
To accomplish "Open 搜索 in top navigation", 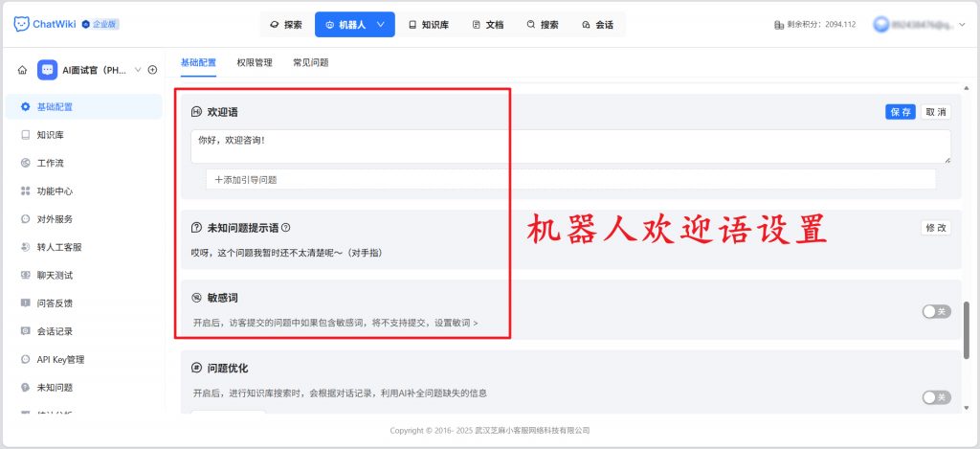I will point(543,25).
